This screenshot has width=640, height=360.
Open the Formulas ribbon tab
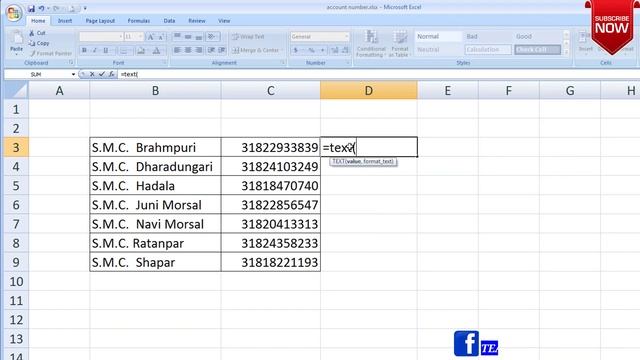138,21
